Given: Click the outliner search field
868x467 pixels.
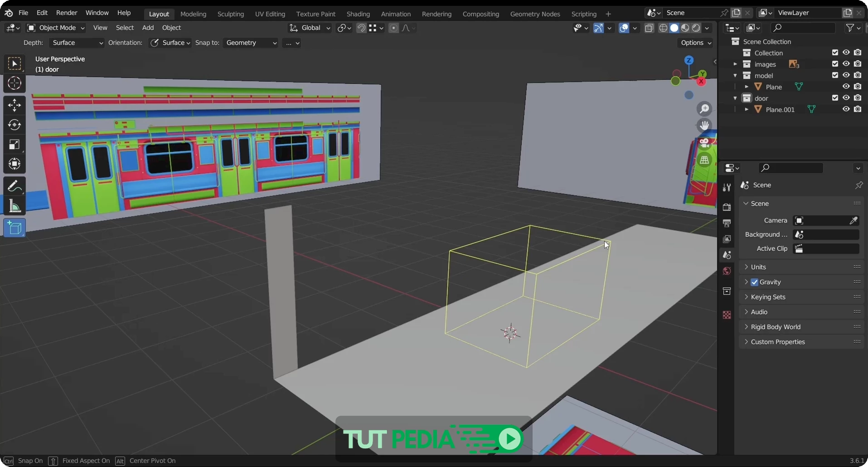Looking at the screenshot, I should pos(803,28).
